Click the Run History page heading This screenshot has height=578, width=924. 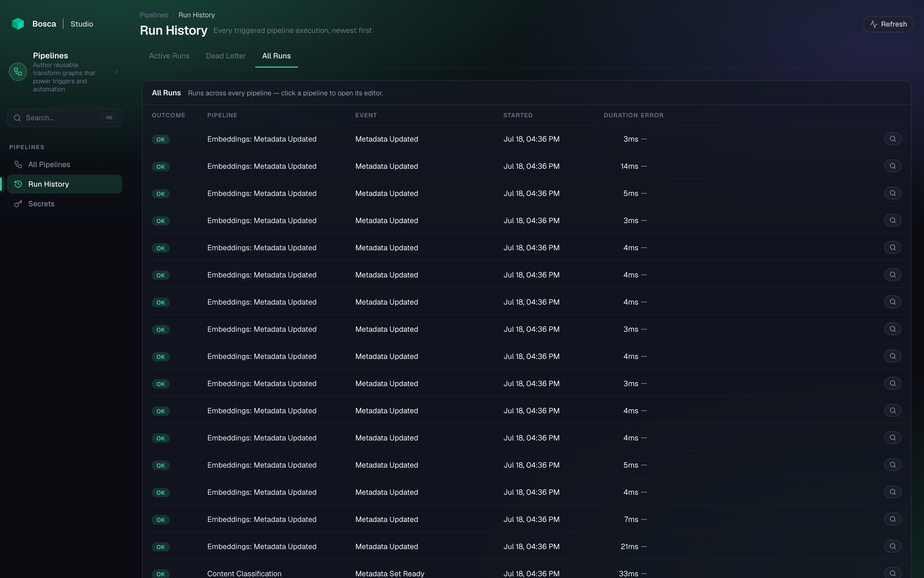point(174,30)
